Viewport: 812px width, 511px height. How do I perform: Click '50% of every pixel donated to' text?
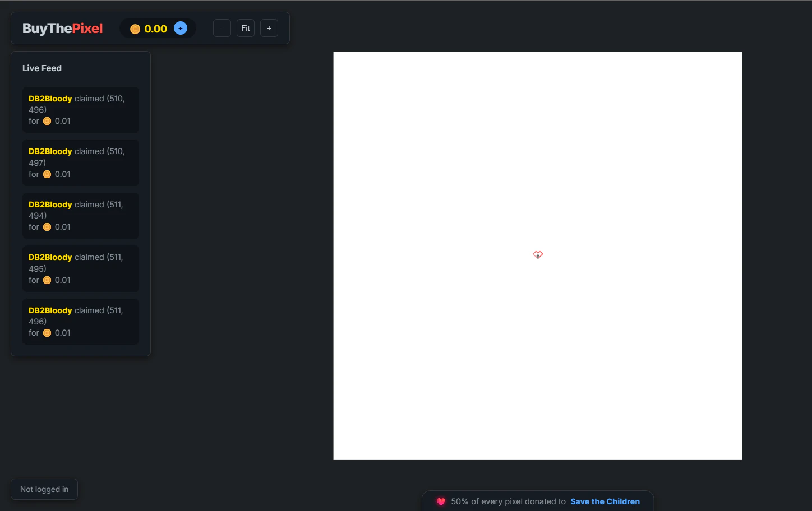(x=509, y=501)
